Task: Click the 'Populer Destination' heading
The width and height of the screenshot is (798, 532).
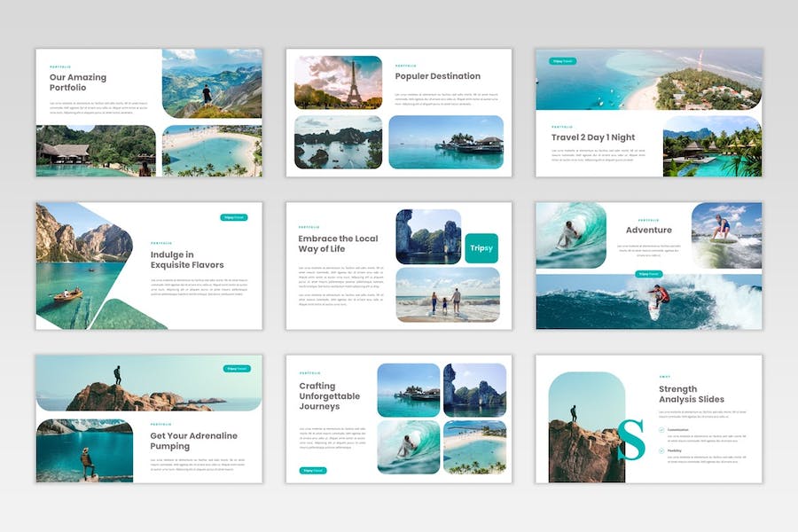Action: pos(437,76)
